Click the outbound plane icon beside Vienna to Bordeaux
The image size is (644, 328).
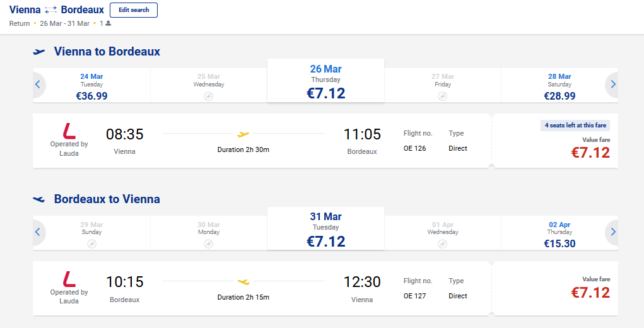tap(39, 52)
